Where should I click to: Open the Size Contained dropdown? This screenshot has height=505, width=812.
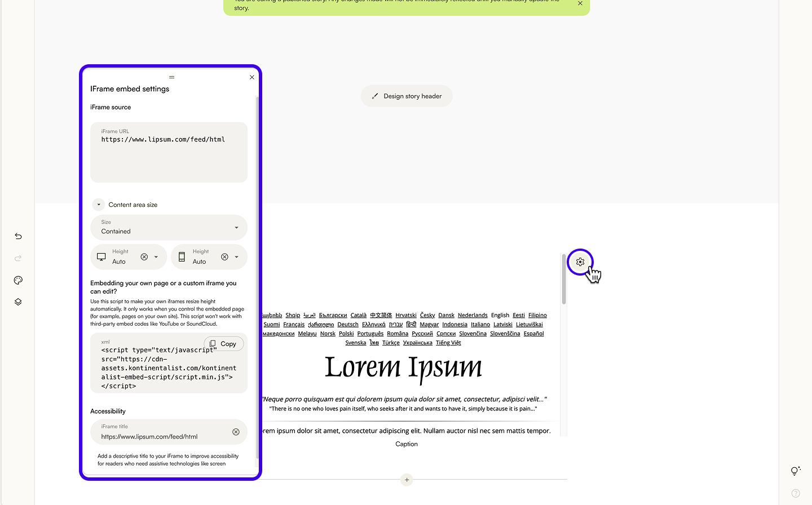pos(169,228)
